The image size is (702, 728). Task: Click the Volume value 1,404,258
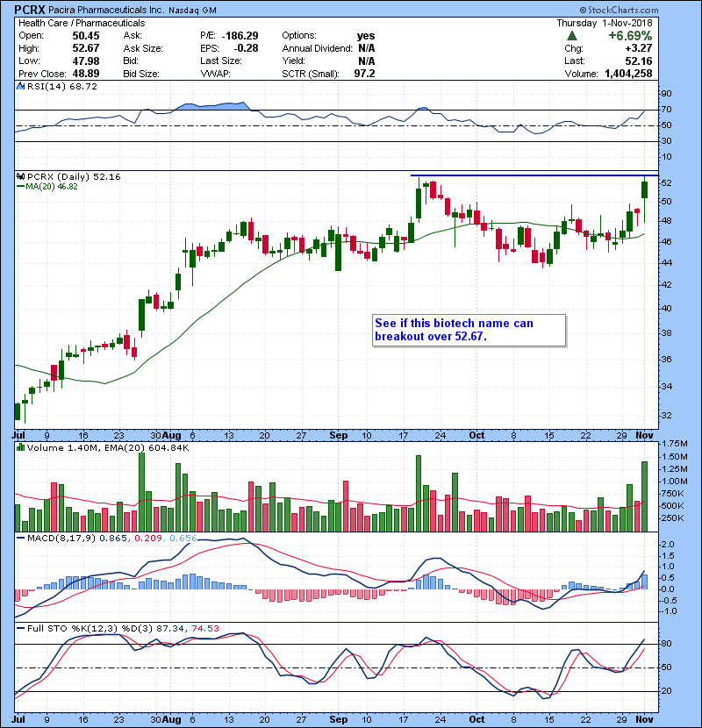click(x=628, y=74)
